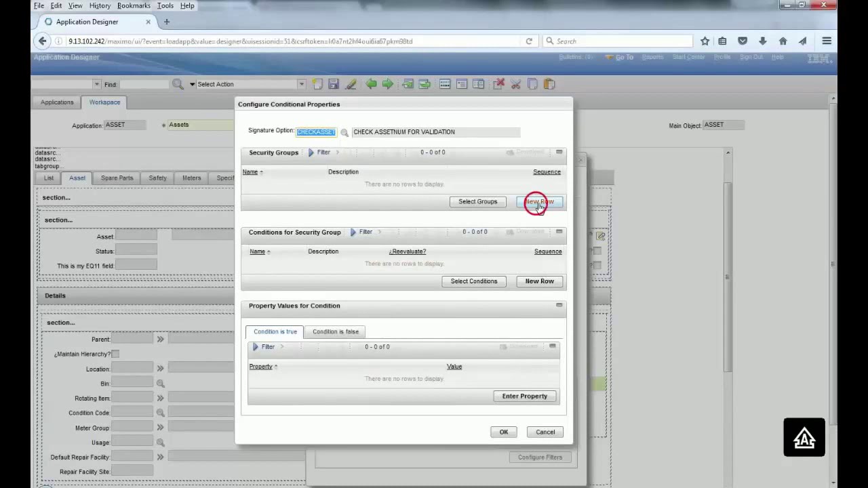Click the magnifier icon beside the Find field
Viewport: 868px width, 488px height.
pyautogui.click(x=178, y=84)
